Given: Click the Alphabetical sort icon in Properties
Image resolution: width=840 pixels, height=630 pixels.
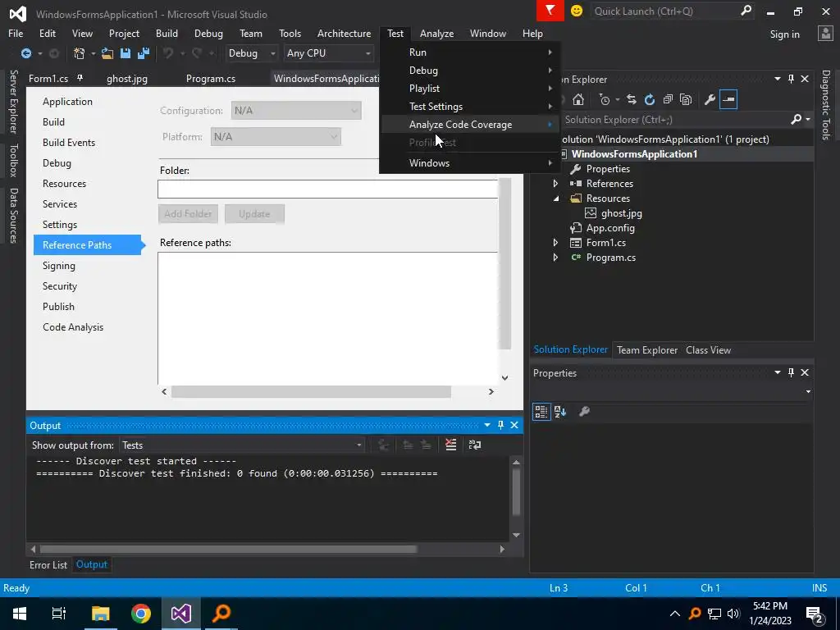Looking at the screenshot, I should click(x=560, y=412).
